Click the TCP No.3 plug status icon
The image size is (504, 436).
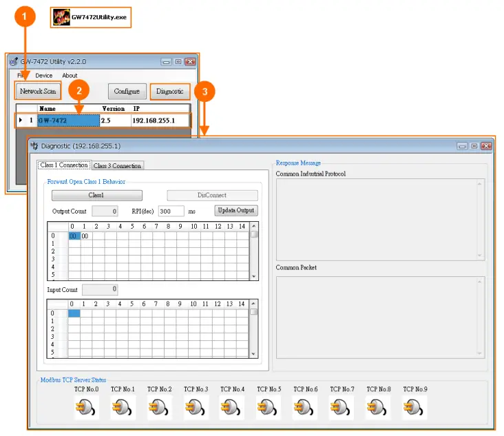pos(196,408)
